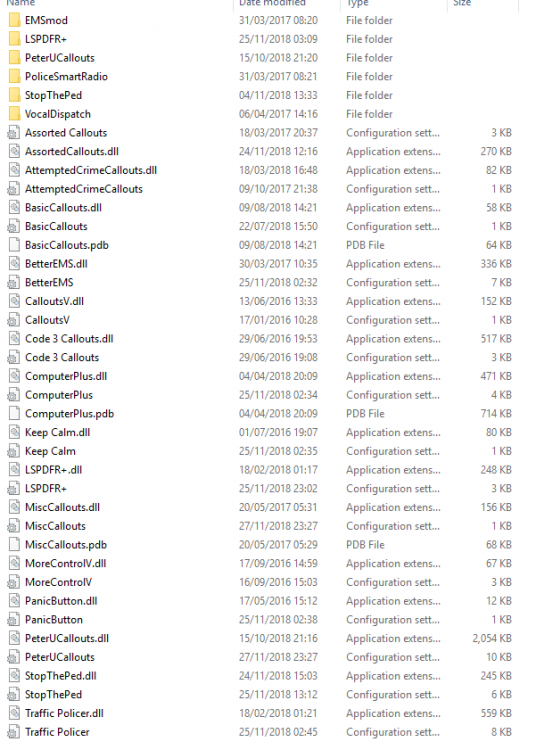Image resolution: width=536 pixels, height=750 pixels.
Task: Click the MoreControlV.dll file entry
Action: coord(66,563)
